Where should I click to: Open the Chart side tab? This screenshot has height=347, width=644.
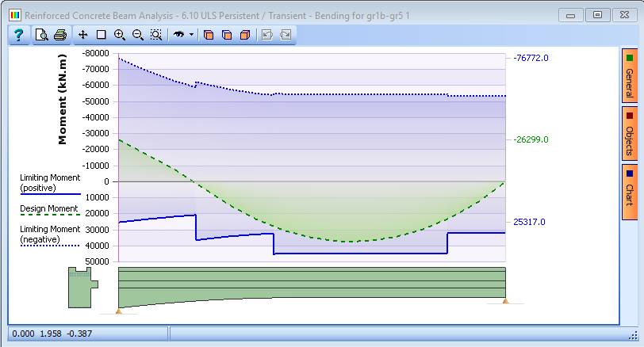629,192
